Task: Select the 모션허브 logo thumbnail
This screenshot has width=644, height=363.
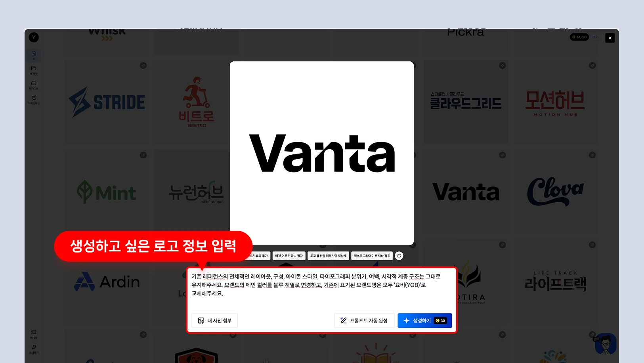Action: tap(556, 102)
